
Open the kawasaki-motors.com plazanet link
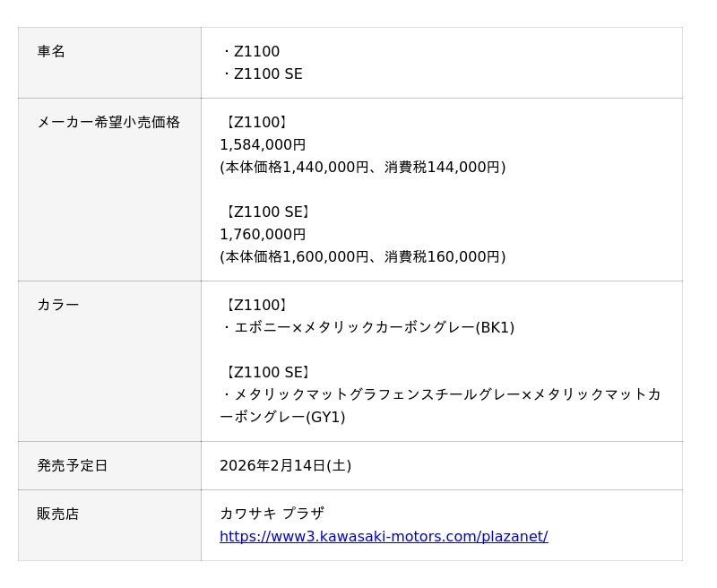click(383, 536)
